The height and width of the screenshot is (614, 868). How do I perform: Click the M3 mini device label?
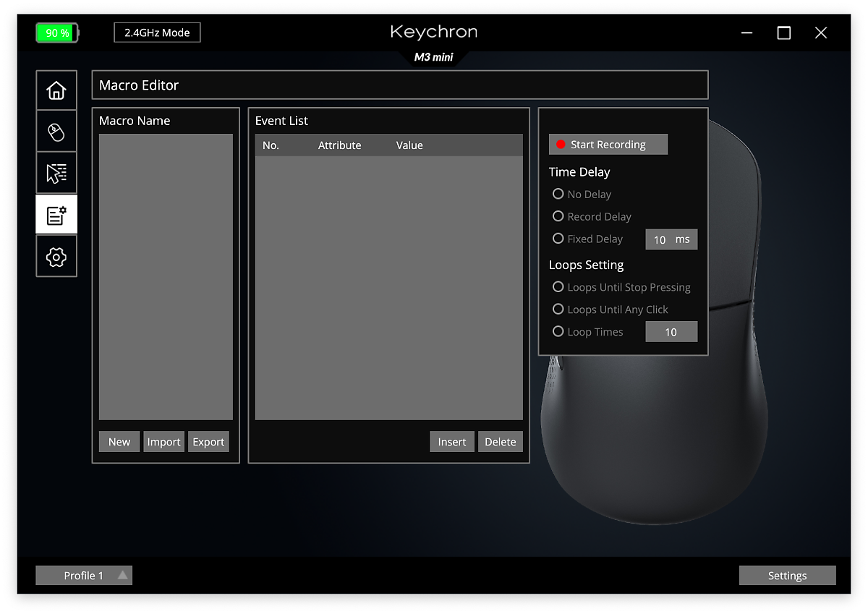[434, 57]
